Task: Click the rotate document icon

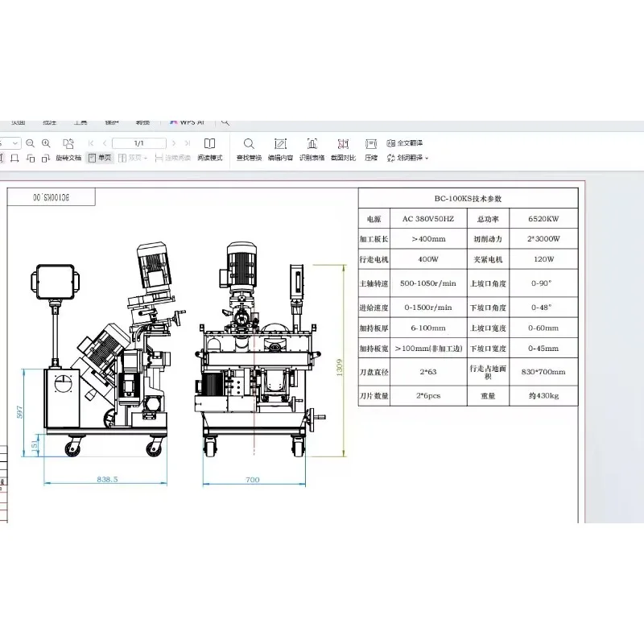Action: (68, 143)
